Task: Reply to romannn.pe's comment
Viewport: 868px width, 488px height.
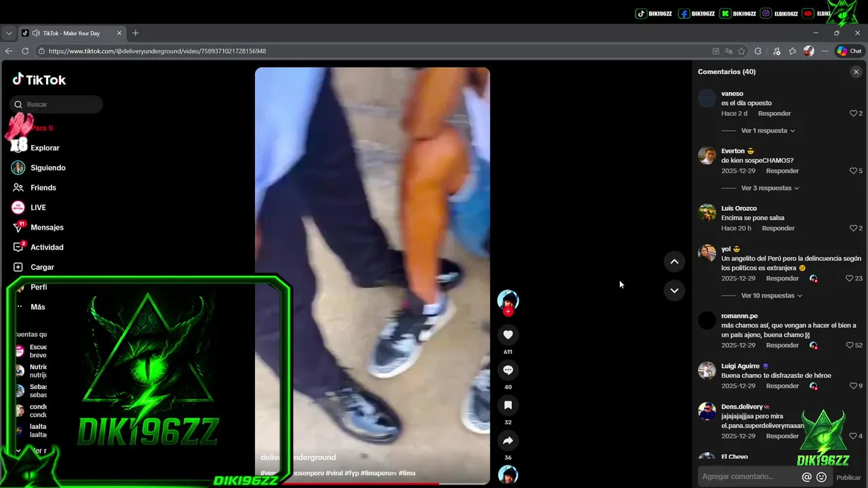Action: click(x=783, y=345)
